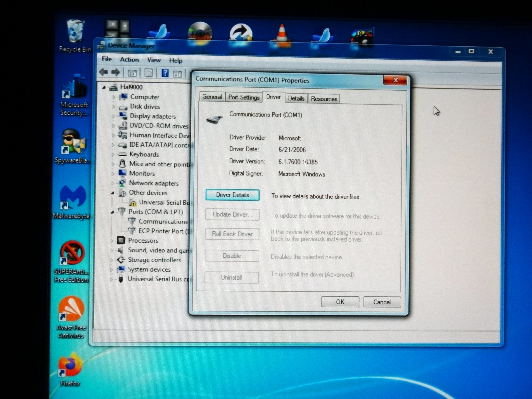Click OK in COM1 Properties dialog
Image resolution: width=532 pixels, height=399 pixels.
click(x=340, y=302)
